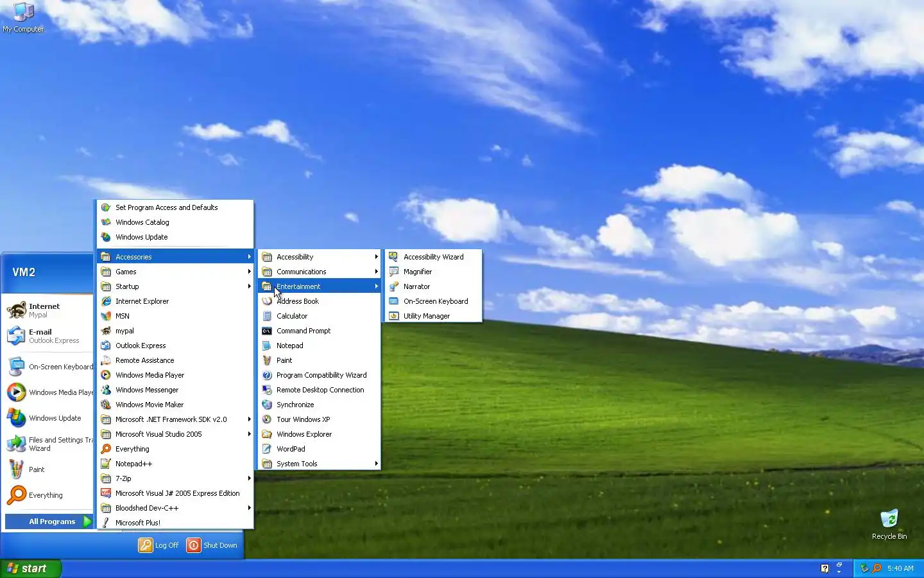The image size is (924, 578).
Task: Open Windows Movie Maker
Action: click(175, 405)
